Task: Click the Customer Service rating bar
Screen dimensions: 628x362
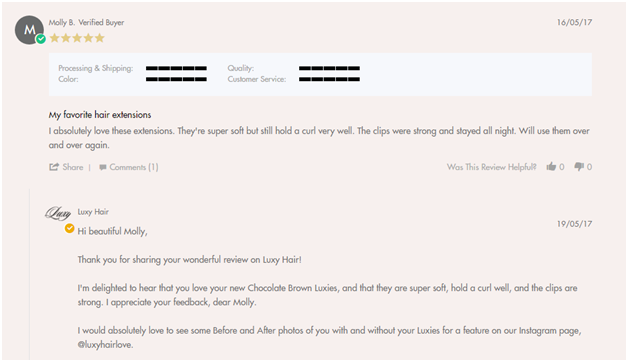Action: 329,79
